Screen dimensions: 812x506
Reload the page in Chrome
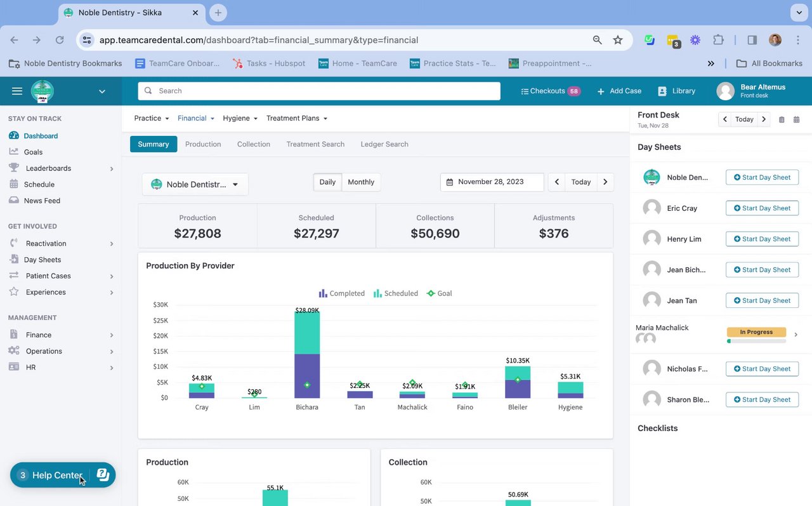(x=60, y=40)
